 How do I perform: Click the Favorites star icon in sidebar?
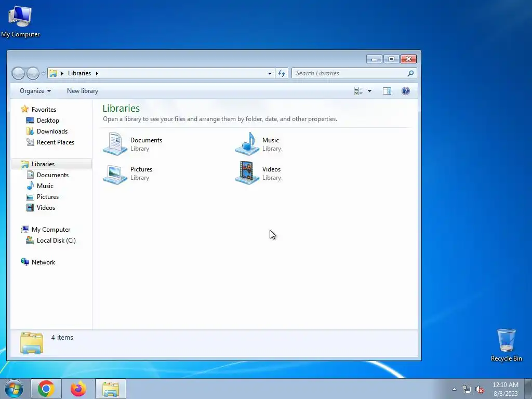[x=24, y=109]
